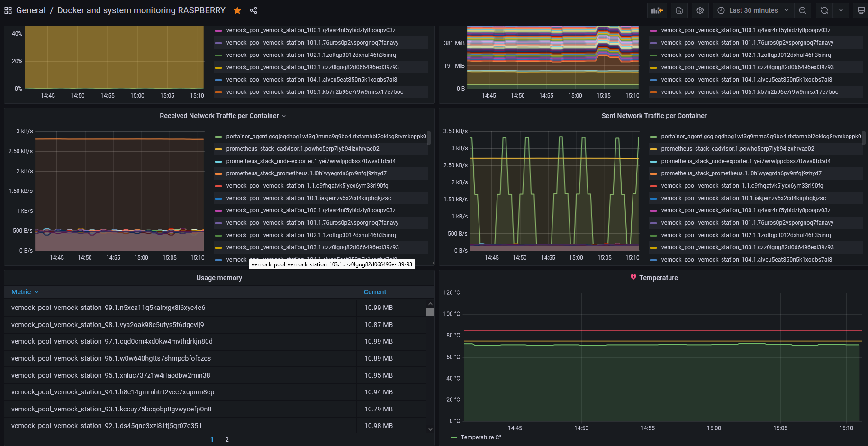Select row vemock_station_93.1 in memory table
The image size is (868, 446).
click(x=216, y=409)
